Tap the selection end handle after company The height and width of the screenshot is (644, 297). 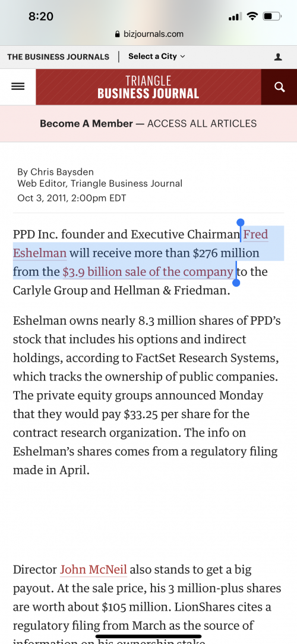pos(236,282)
